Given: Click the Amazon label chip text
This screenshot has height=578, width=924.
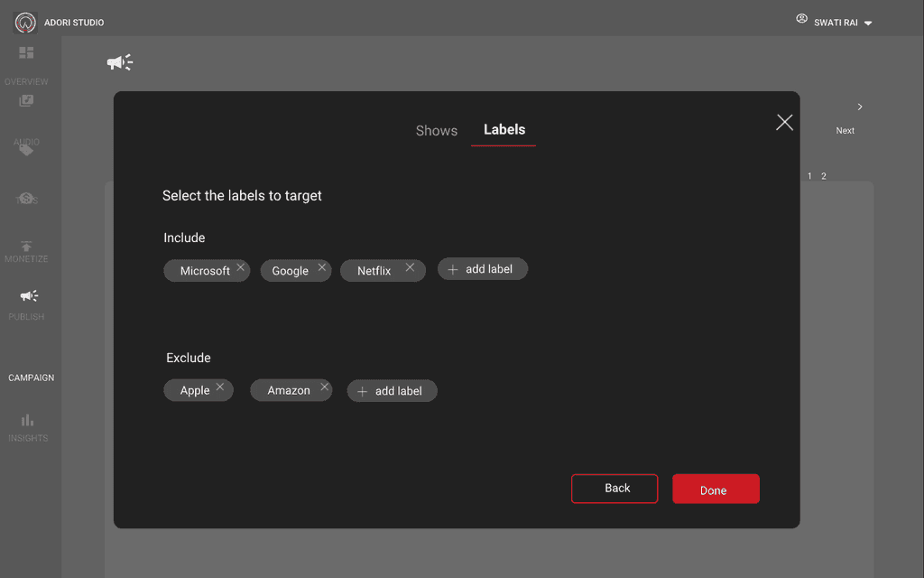Looking at the screenshot, I should click(x=289, y=390).
